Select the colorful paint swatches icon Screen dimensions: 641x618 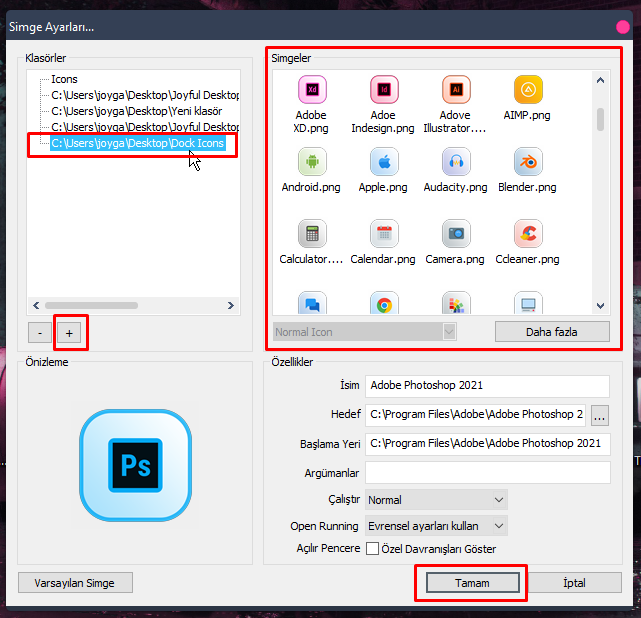click(456, 303)
